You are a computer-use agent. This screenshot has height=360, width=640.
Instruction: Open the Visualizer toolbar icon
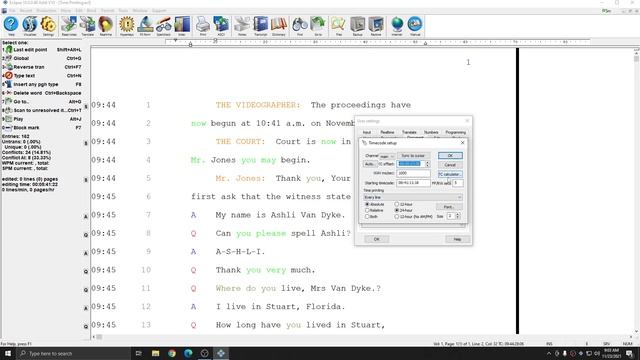click(x=30, y=25)
